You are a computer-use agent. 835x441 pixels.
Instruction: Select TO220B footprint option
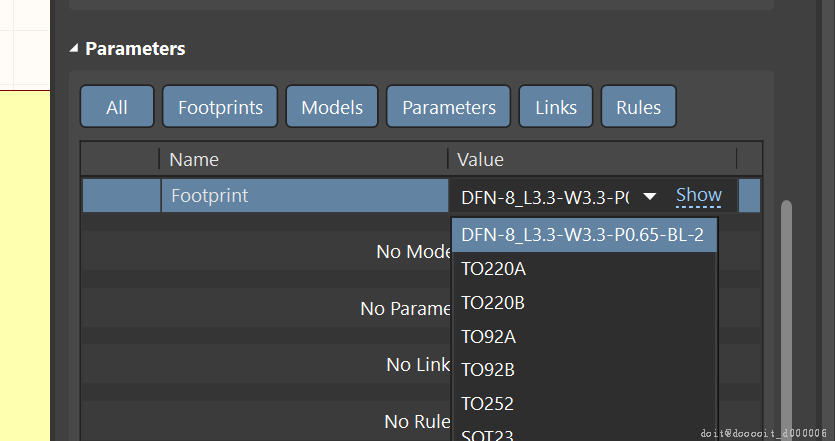pyautogui.click(x=493, y=302)
